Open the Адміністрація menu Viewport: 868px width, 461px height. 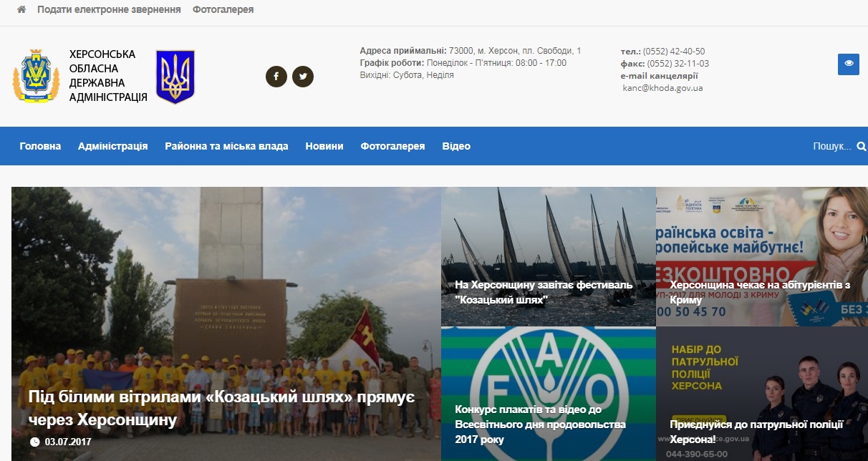113,146
